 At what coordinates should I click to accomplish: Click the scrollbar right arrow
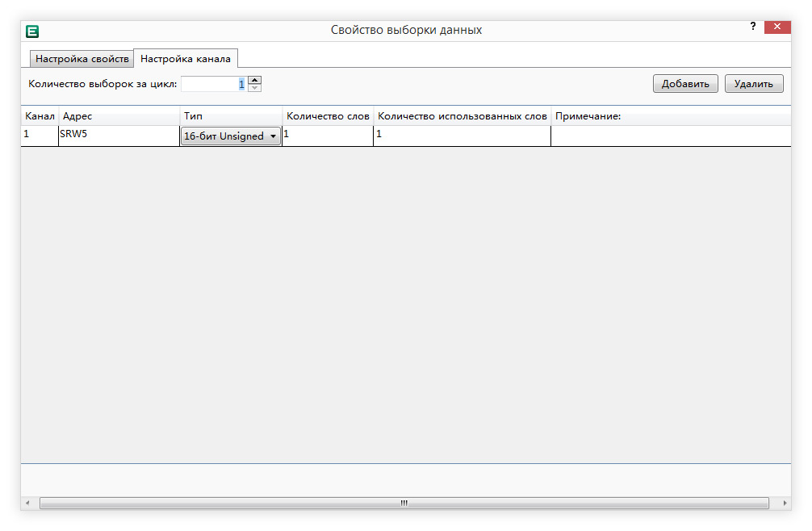point(785,503)
